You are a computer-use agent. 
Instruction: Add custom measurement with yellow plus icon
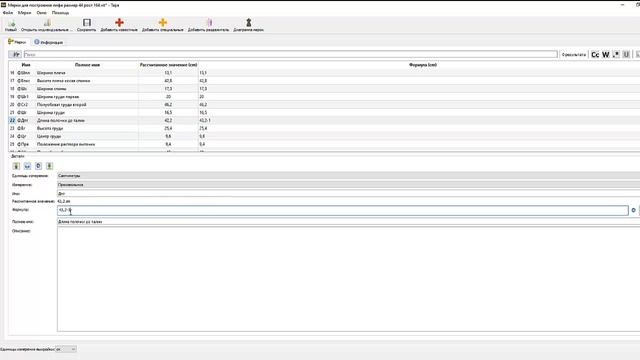[x=162, y=25]
